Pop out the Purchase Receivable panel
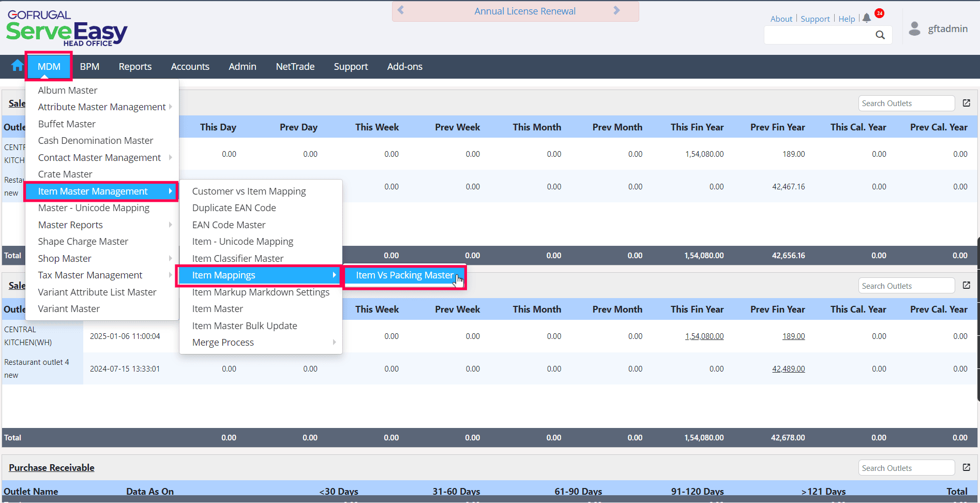This screenshot has height=503, width=980. (x=967, y=467)
